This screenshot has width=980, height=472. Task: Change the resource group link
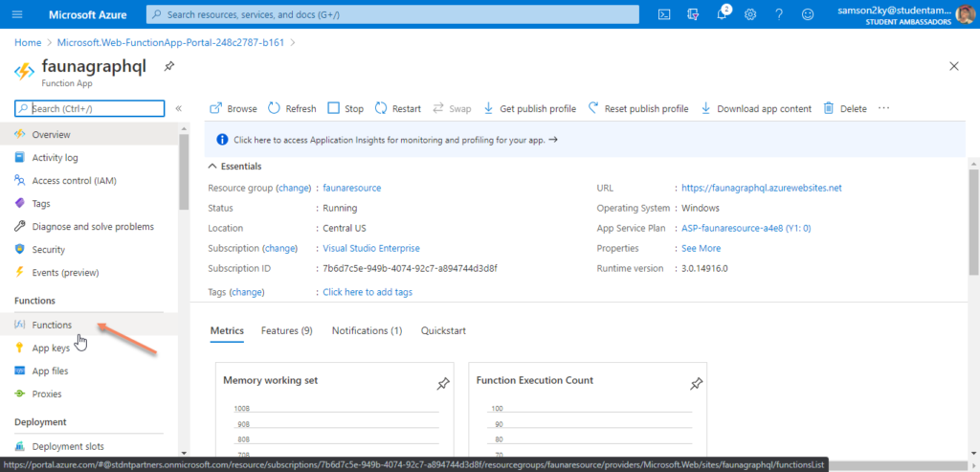[293, 188]
